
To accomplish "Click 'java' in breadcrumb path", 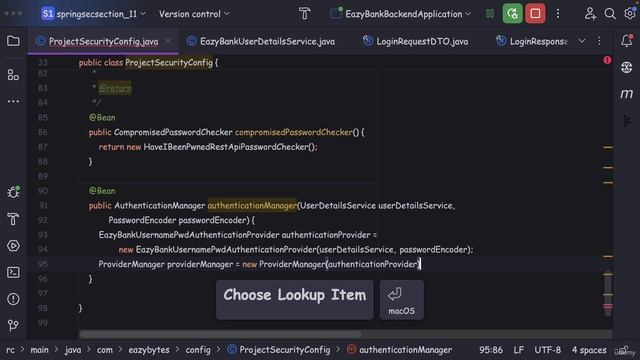I will point(72,350).
